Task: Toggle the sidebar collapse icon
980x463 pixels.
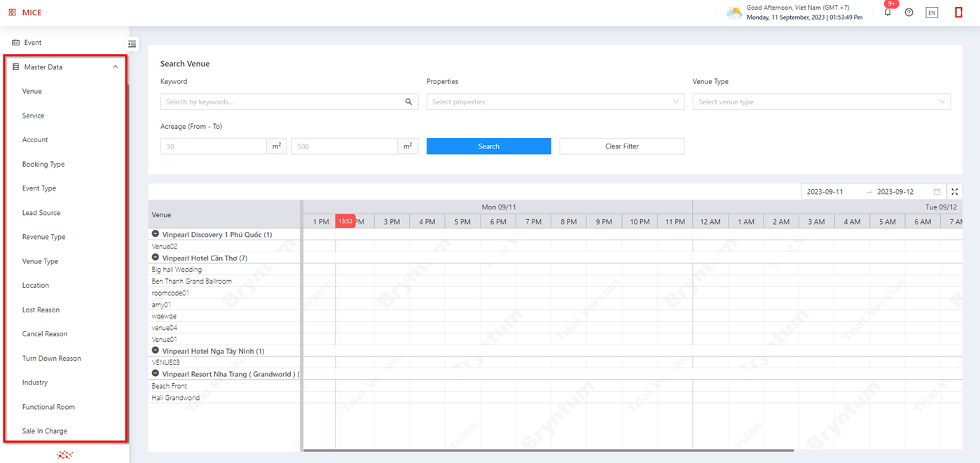Action: tap(132, 44)
